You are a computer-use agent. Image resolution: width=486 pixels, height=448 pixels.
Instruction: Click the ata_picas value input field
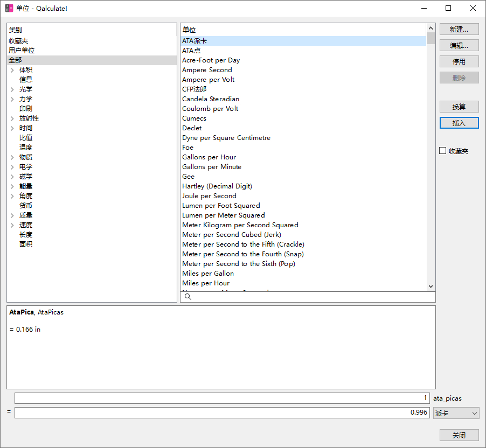pos(222,398)
